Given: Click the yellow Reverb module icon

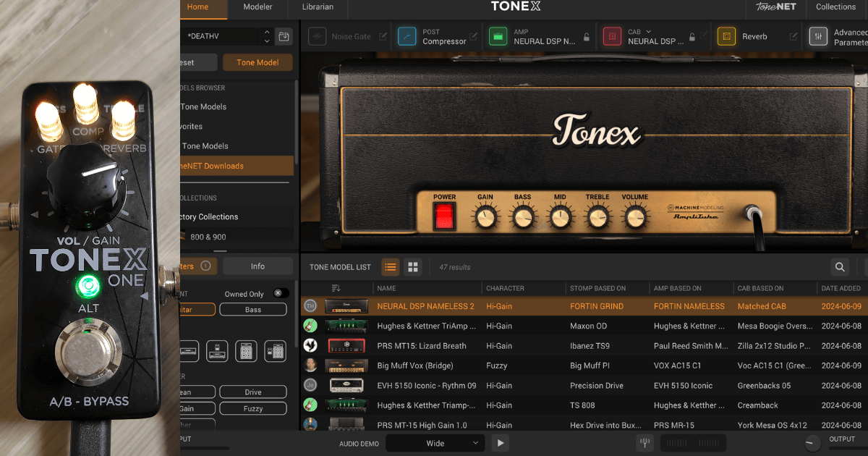Looking at the screenshot, I should click(x=726, y=36).
